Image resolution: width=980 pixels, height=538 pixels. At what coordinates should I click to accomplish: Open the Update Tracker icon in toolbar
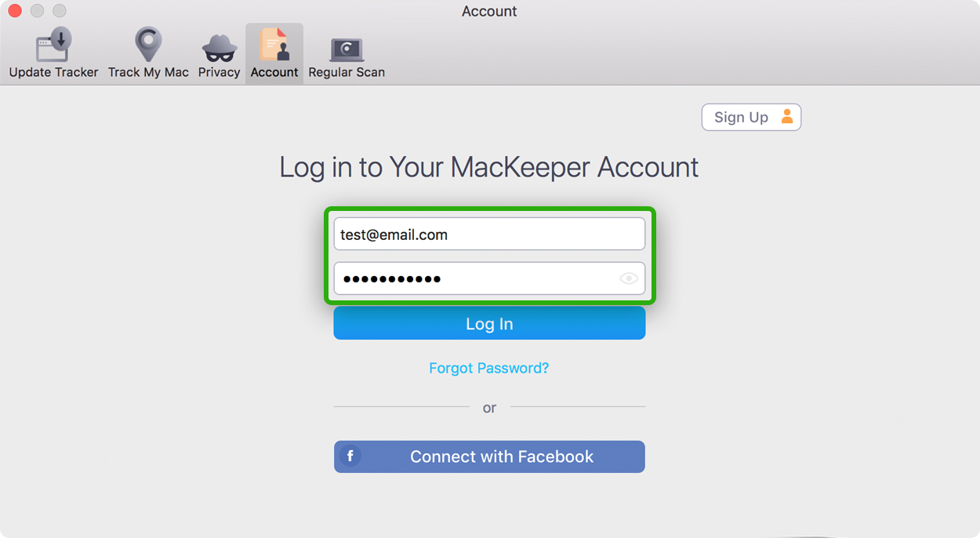53,44
